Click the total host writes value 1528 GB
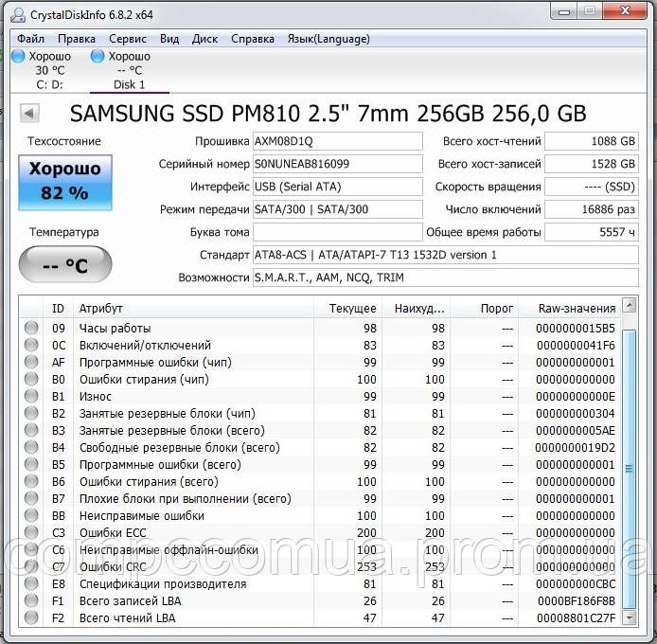This screenshot has height=644, width=657. (592, 164)
